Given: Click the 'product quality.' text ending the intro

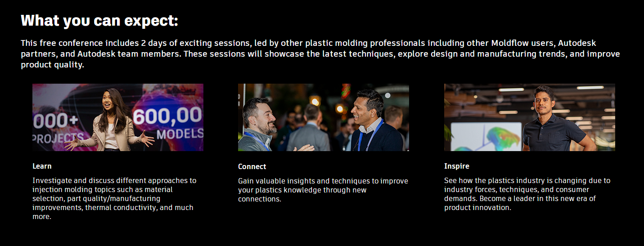Looking at the screenshot, I should (x=52, y=65).
